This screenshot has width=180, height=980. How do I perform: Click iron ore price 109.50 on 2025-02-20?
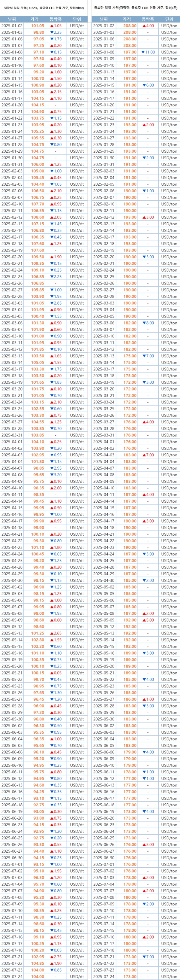point(37,257)
